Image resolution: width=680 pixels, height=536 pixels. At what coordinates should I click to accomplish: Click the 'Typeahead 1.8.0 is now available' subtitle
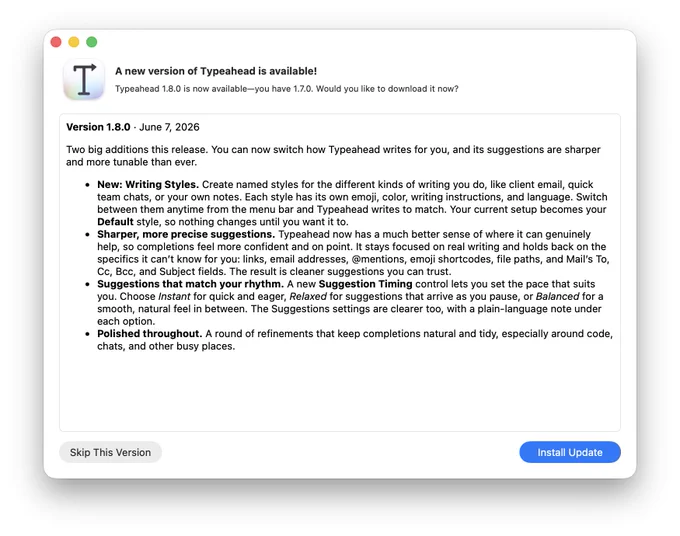coord(287,89)
